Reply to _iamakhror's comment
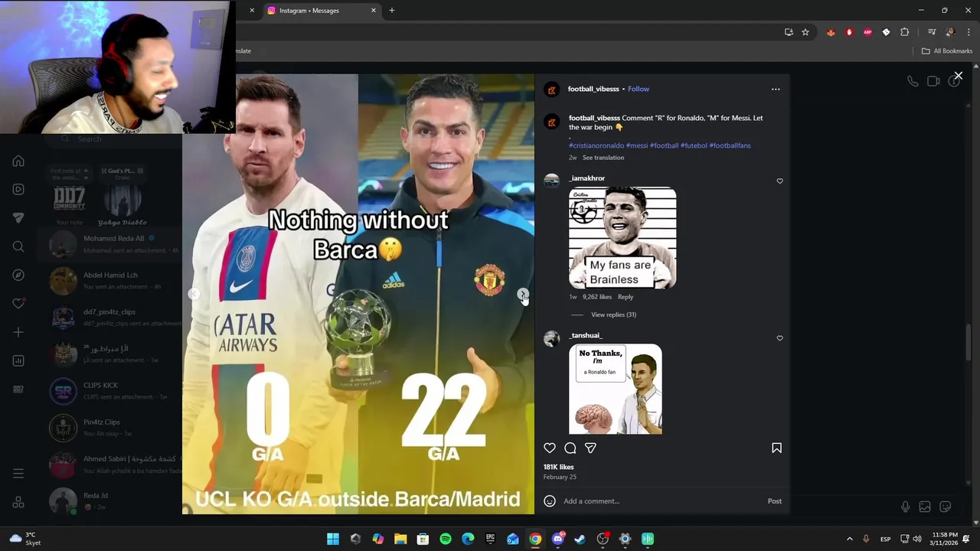 626,297
